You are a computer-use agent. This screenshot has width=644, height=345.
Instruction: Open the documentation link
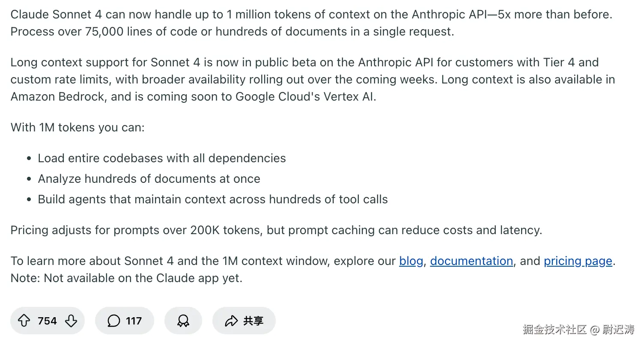471,261
